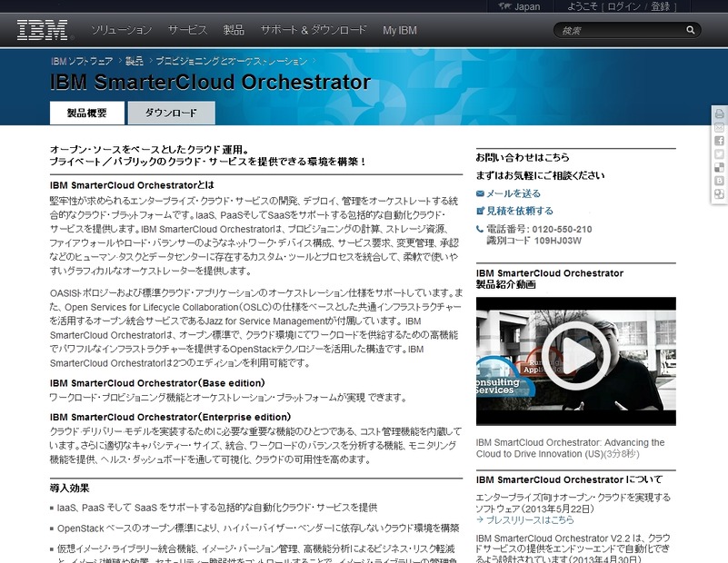The image size is (728, 563).
Task: Click the 登録 register link
Action: 660,6
